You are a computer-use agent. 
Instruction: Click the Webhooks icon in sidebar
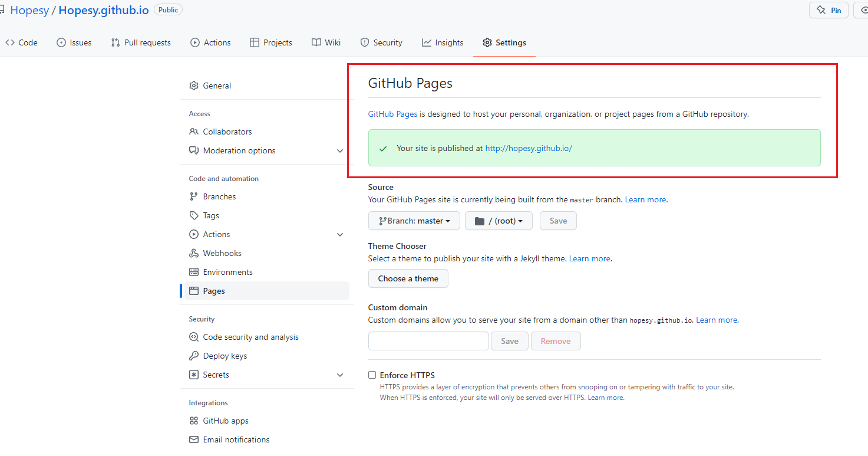[194, 253]
